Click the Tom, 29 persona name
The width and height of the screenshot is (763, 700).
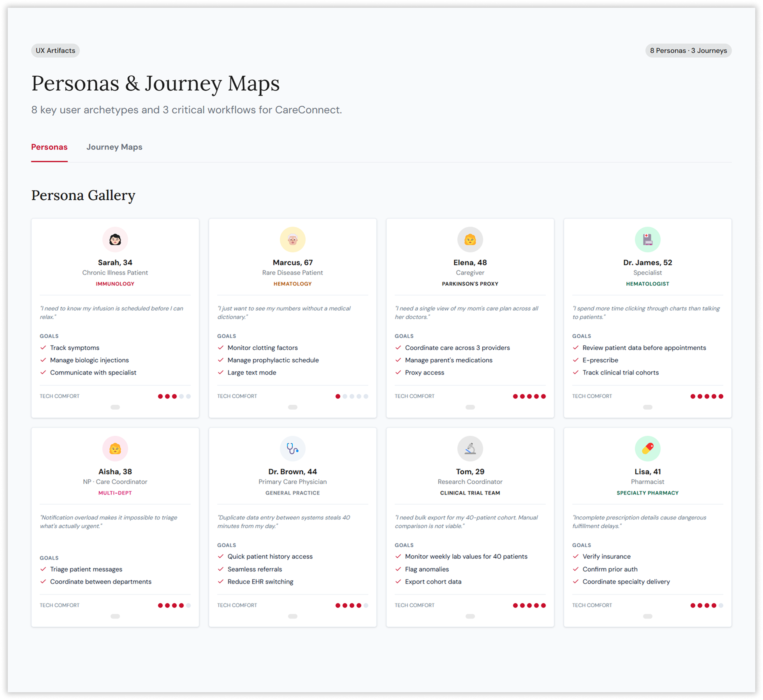click(x=470, y=471)
